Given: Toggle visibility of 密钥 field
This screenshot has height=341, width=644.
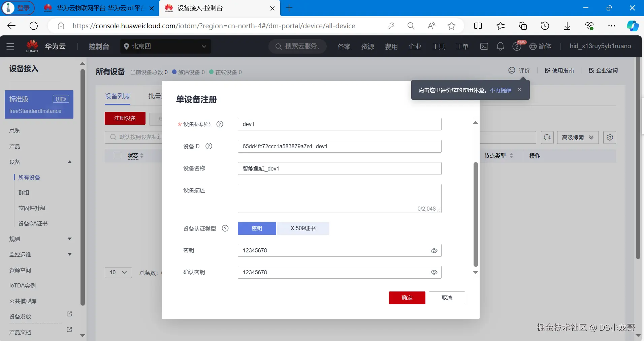Looking at the screenshot, I should click(434, 251).
